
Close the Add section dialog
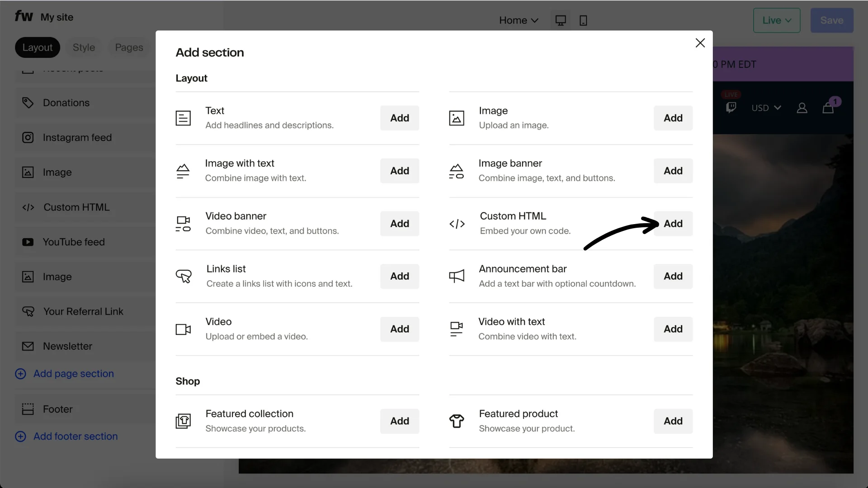pyautogui.click(x=700, y=43)
